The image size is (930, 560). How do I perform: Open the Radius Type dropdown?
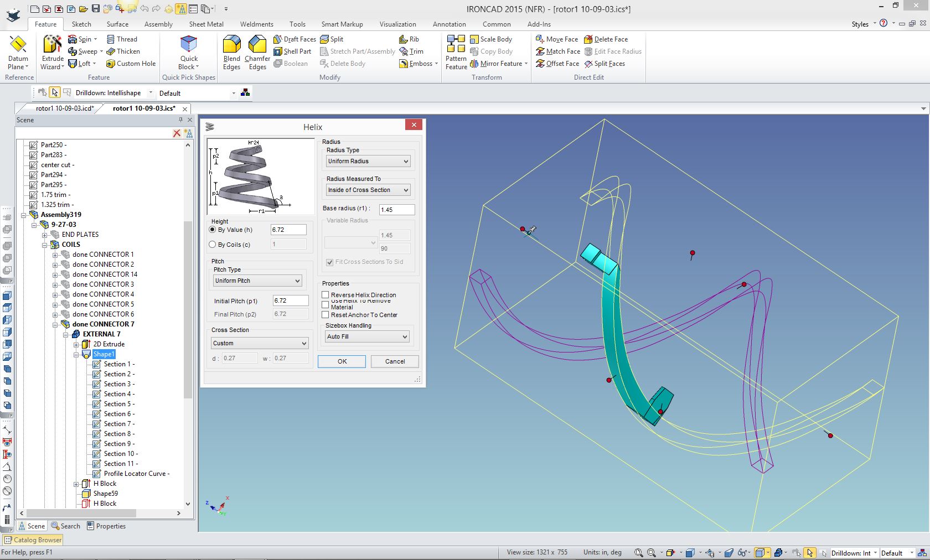[368, 161]
